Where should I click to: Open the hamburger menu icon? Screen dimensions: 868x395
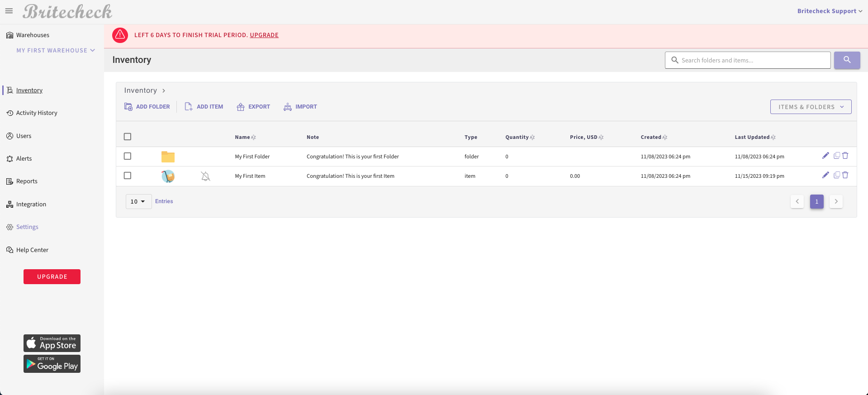(x=9, y=11)
